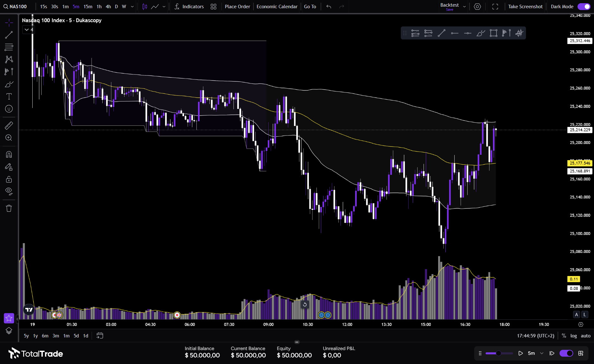The image size is (594, 364).
Task: Set the date range to 5y
Action: 26,336
